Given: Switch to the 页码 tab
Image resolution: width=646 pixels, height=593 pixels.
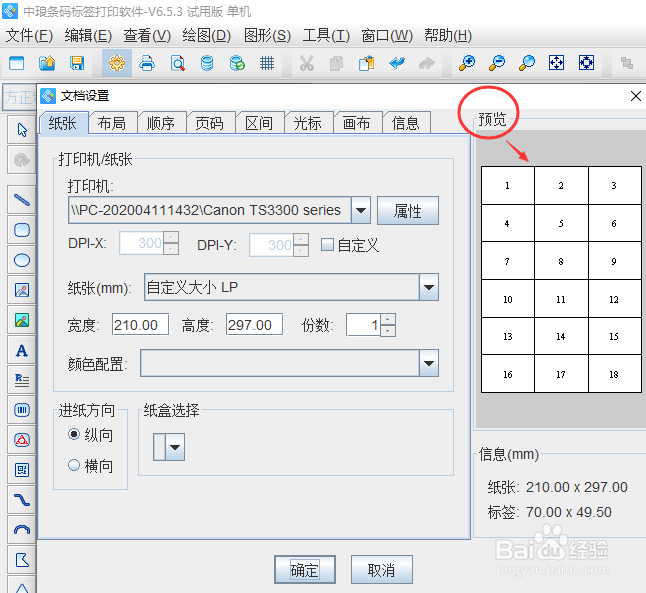Looking at the screenshot, I should (210, 123).
